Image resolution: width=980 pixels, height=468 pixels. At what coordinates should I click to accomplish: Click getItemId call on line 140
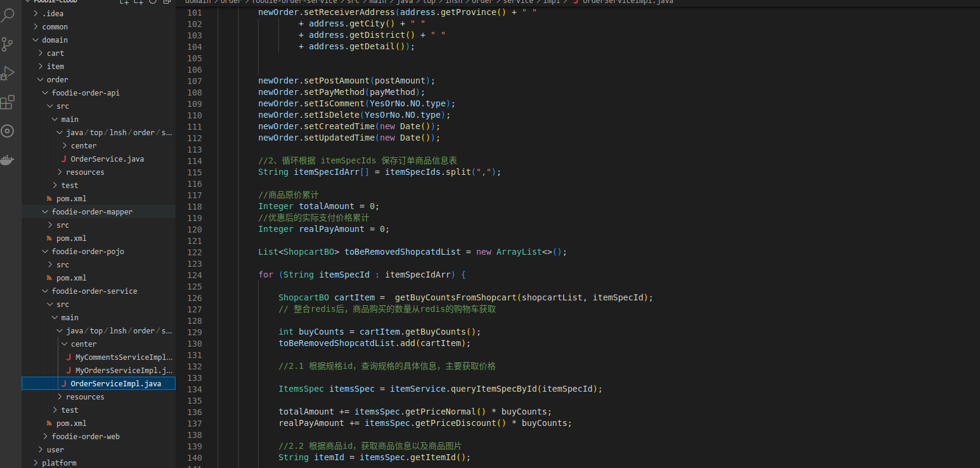(433, 457)
